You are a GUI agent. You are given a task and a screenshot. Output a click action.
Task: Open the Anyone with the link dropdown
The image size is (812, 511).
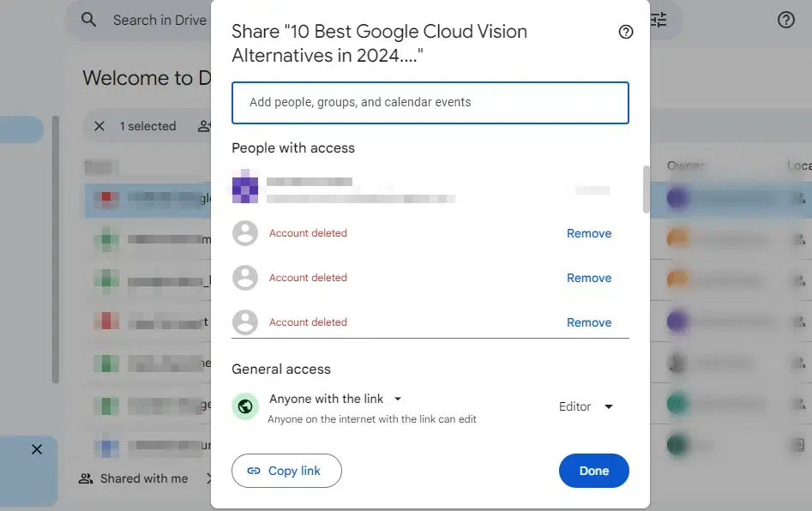[335, 399]
